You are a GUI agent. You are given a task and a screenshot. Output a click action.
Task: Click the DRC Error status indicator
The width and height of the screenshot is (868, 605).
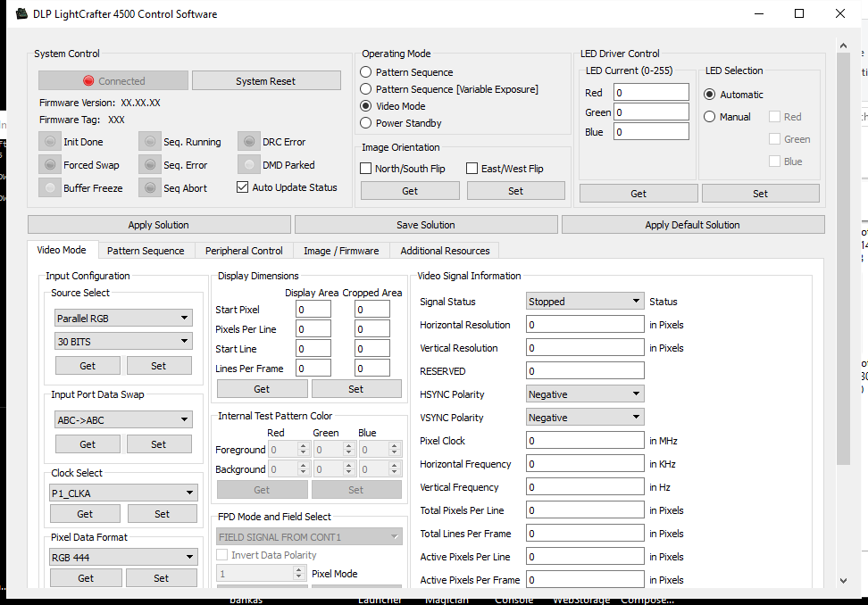(249, 142)
